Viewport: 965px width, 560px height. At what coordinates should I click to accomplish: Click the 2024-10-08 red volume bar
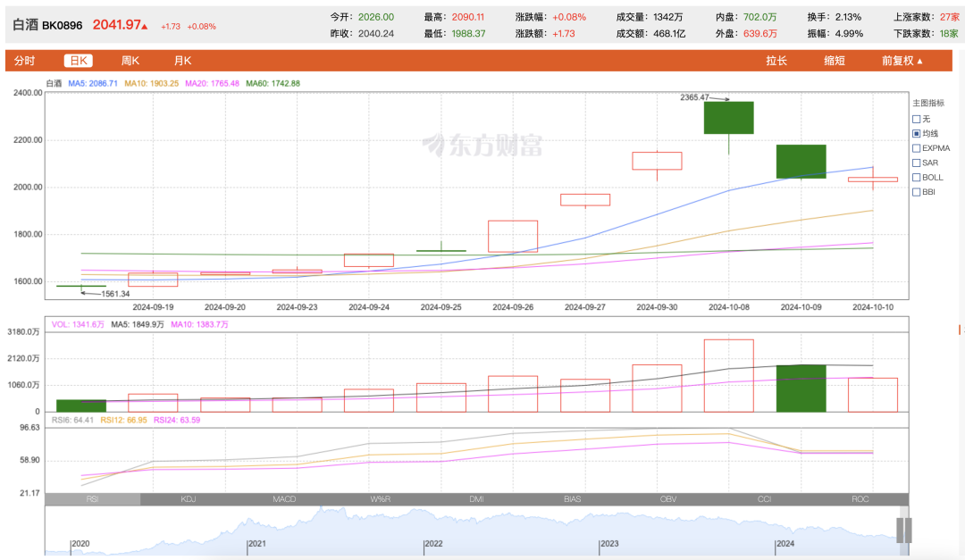[728, 375]
